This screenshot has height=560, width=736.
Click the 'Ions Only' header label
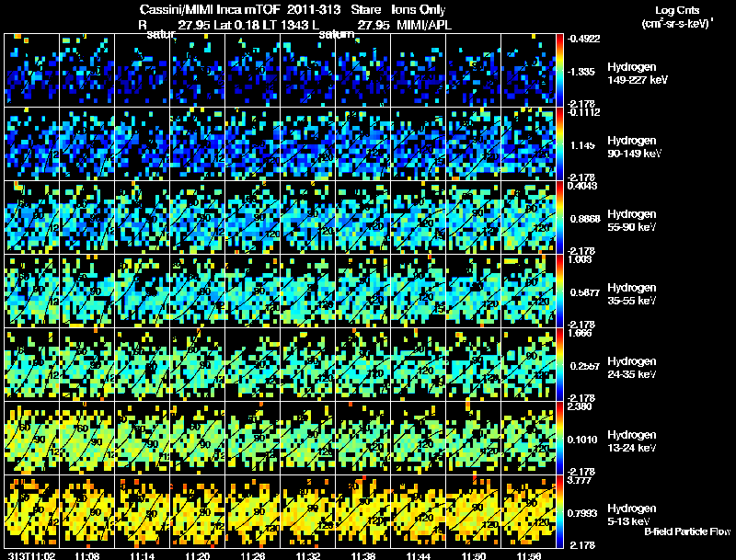[418, 9]
